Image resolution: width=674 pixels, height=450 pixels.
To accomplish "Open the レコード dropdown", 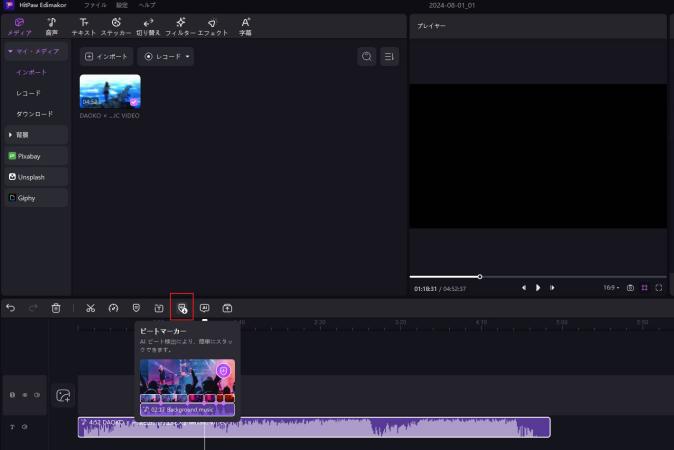I will pyautogui.click(x=166, y=56).
